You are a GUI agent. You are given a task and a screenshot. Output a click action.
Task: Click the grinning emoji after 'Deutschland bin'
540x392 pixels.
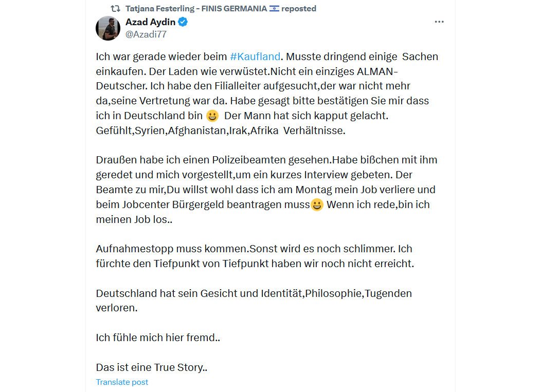click(x=212, y=116)
